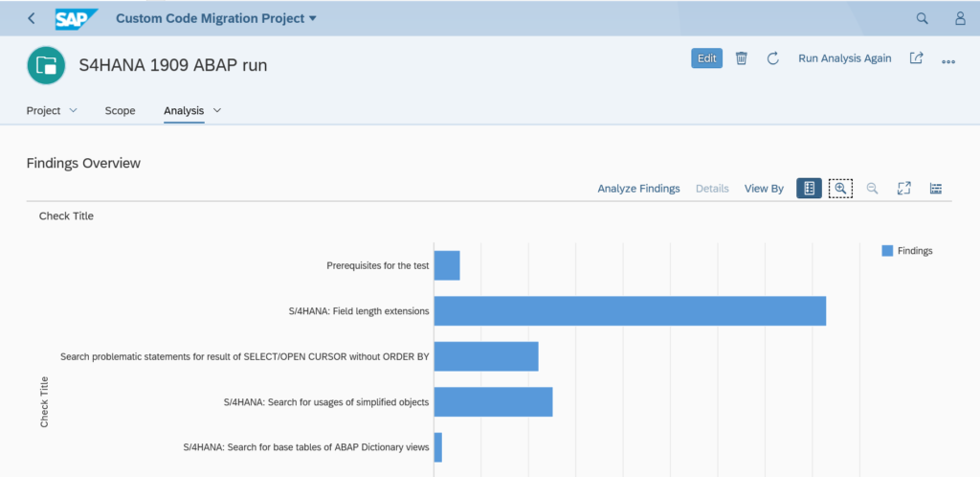Click the Edit button
Screen dimensions: 980x477
point(707,58)
